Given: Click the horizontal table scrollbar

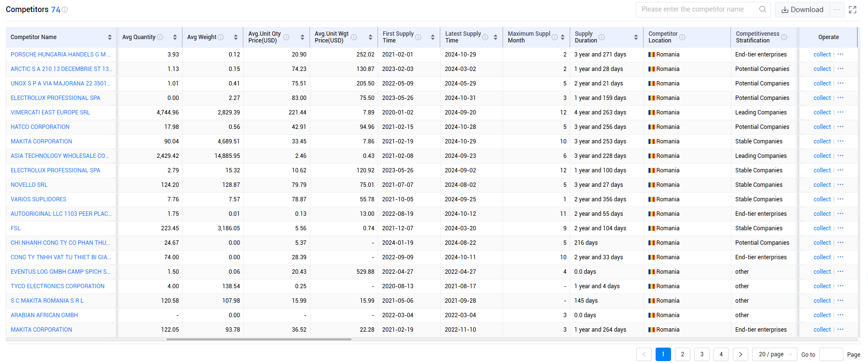Looking at the screenshot, I should [259, 339].
